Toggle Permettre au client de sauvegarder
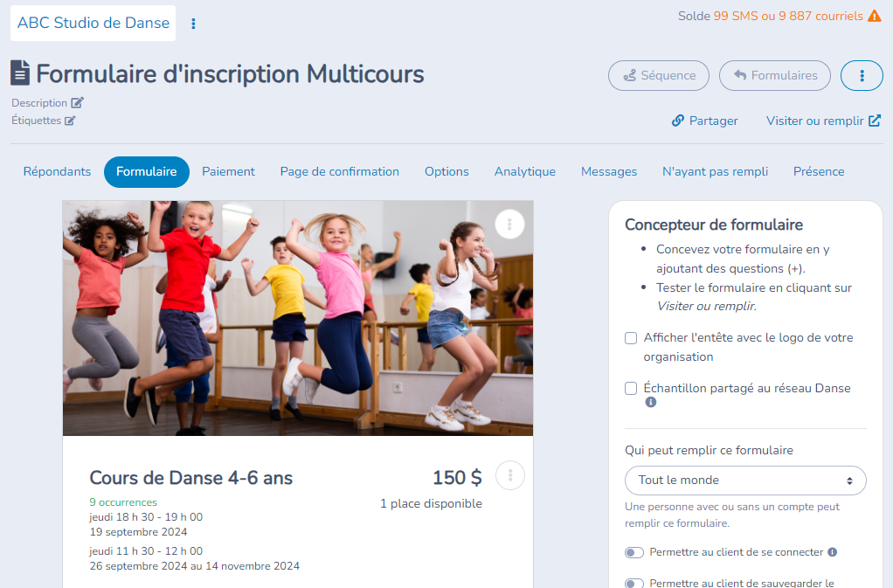 [x=633, y=584]
